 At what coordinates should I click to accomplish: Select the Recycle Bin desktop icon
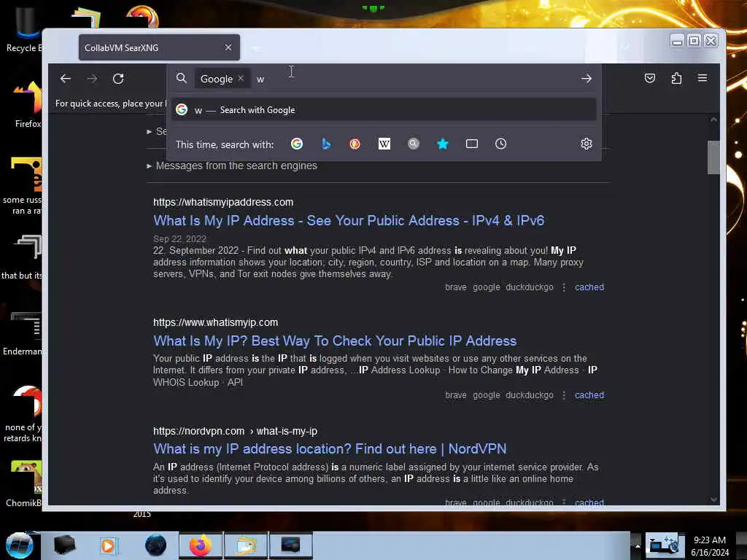(24, 31)
